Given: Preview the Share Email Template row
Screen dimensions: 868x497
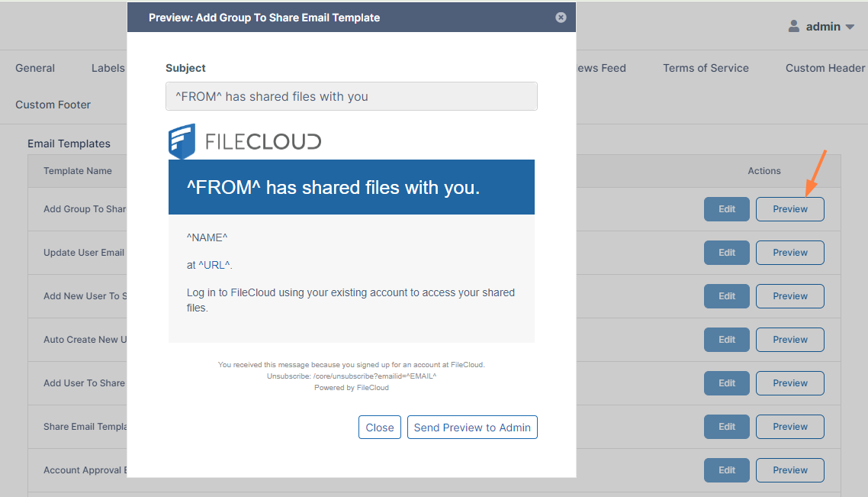Looking at the screenshot, I should point(790,427).
